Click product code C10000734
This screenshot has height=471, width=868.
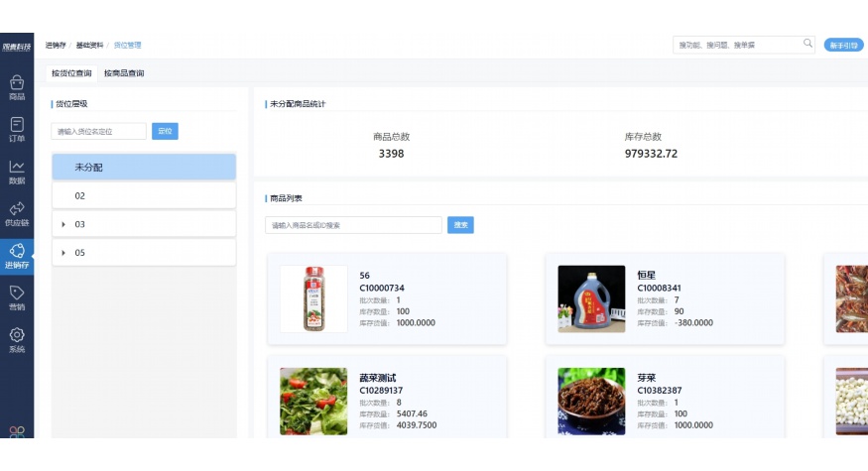click(x=382, y=288)
